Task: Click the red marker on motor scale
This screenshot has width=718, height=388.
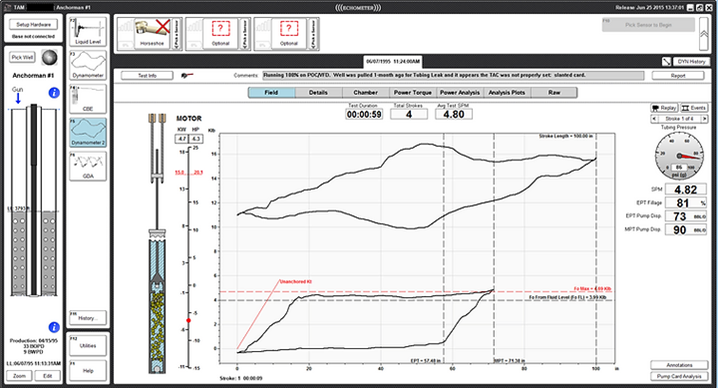Action: [x=188, y=320]
